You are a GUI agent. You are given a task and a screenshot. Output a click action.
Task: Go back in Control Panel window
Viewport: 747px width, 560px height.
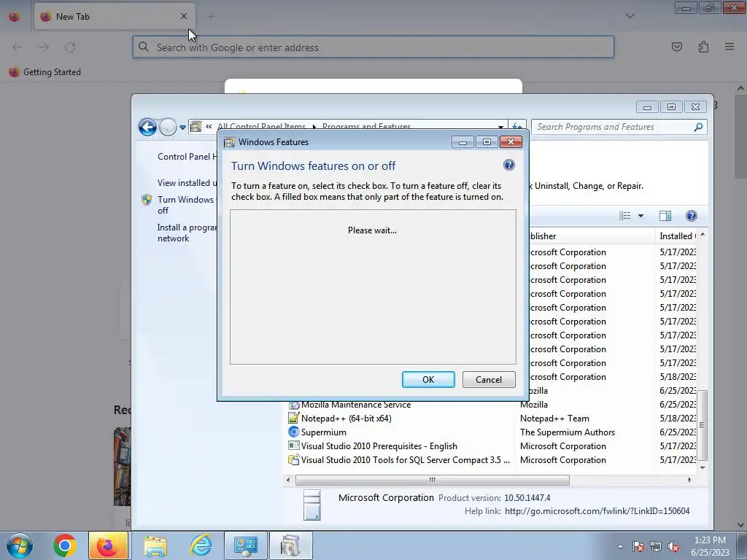click(x=147, y=127)
